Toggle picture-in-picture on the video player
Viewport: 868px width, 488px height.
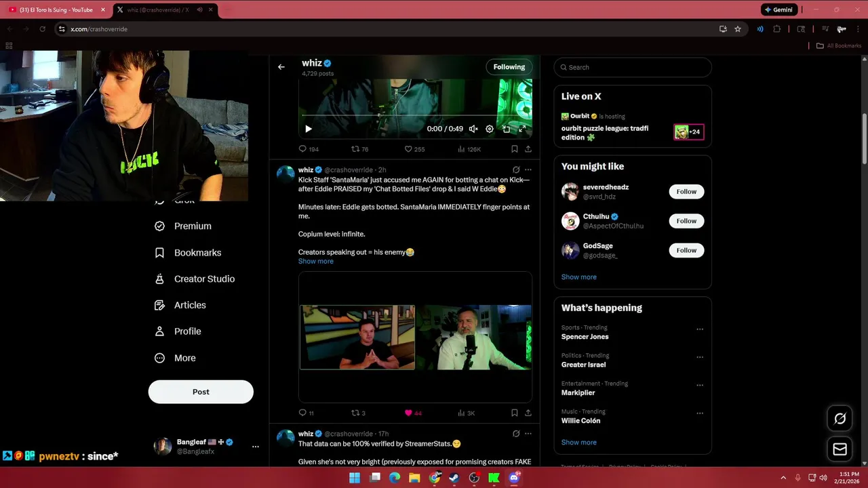pos(506,129)
